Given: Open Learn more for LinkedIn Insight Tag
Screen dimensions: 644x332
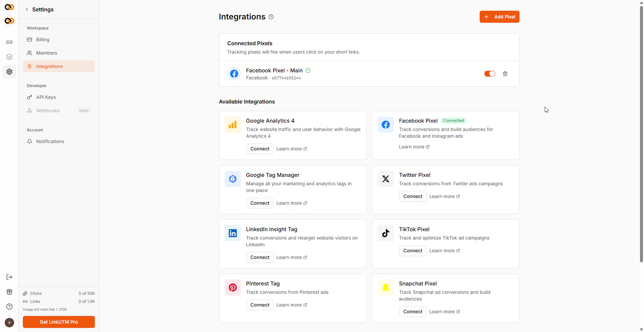Looking at the screenshot, I should (292, 257).
